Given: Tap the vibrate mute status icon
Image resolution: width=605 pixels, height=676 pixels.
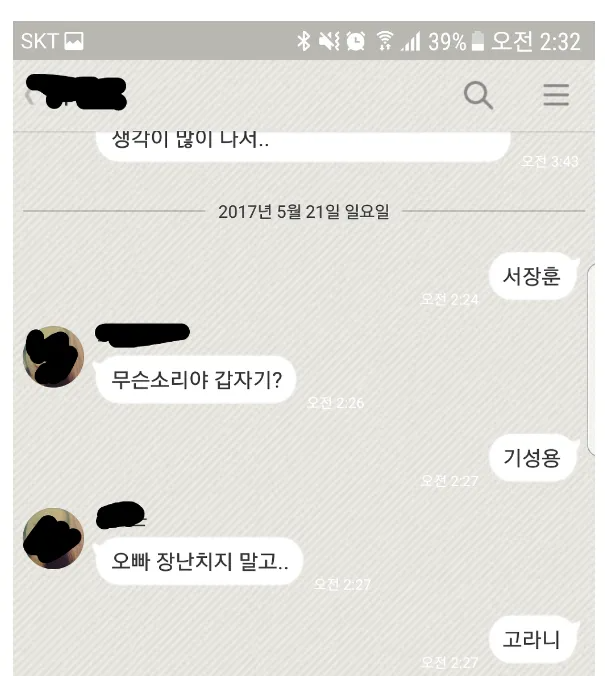Looking at the screenshot, I should (329, 41).
